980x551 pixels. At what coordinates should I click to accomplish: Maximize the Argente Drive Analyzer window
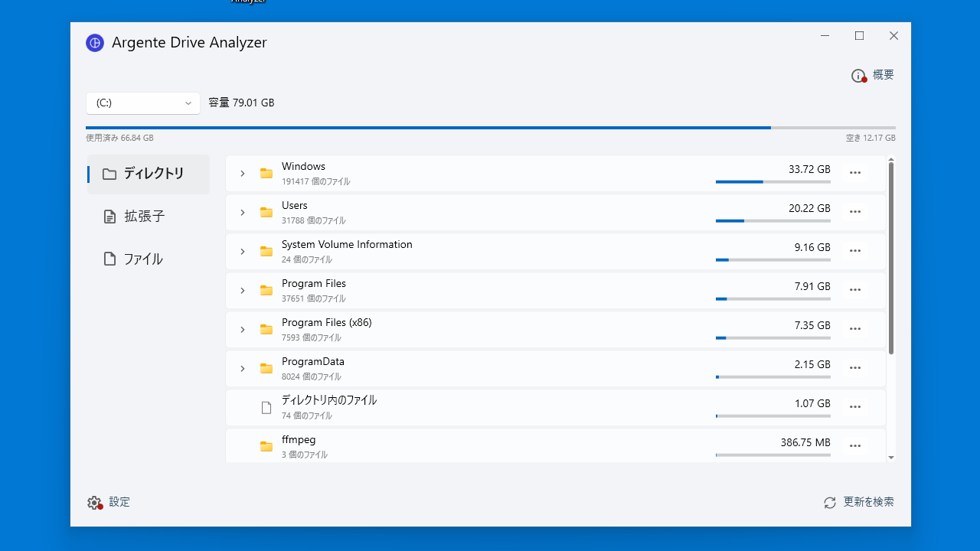point(859,36)
